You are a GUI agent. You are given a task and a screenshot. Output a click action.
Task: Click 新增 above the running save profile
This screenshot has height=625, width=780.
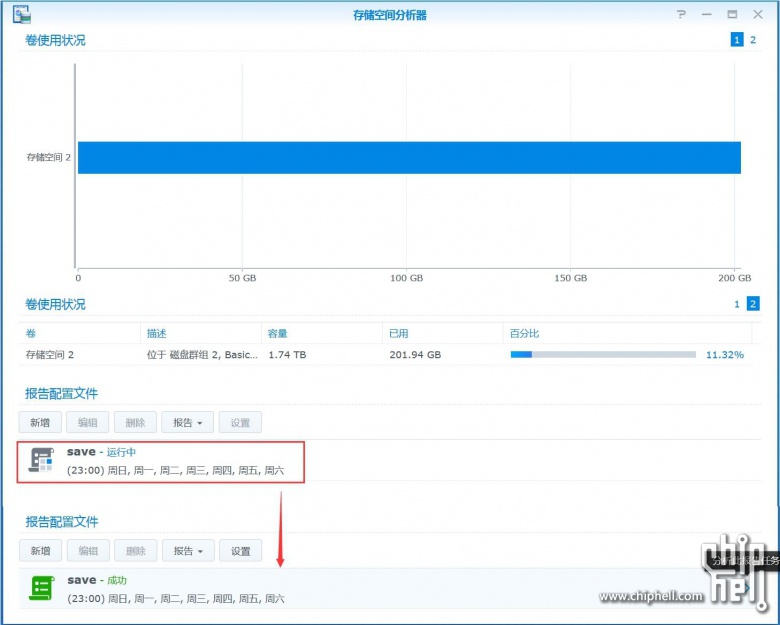(x=40, y=422)
